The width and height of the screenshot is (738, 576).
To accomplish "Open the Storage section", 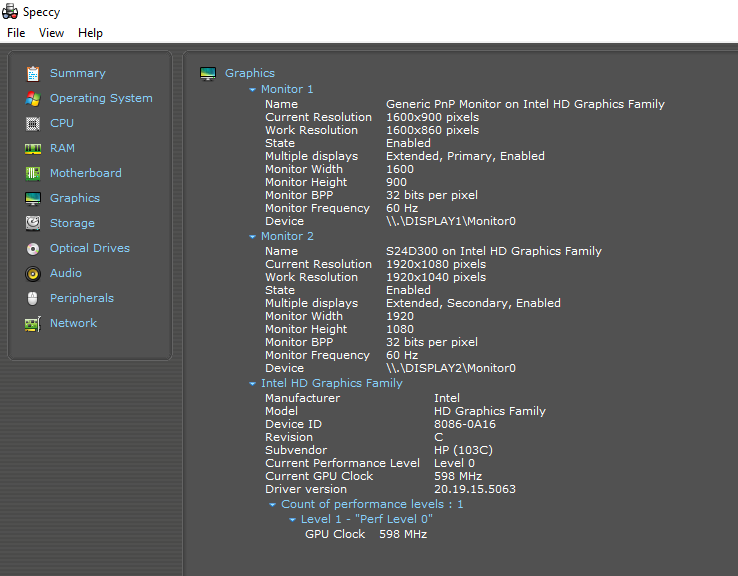I will (72, 223).
